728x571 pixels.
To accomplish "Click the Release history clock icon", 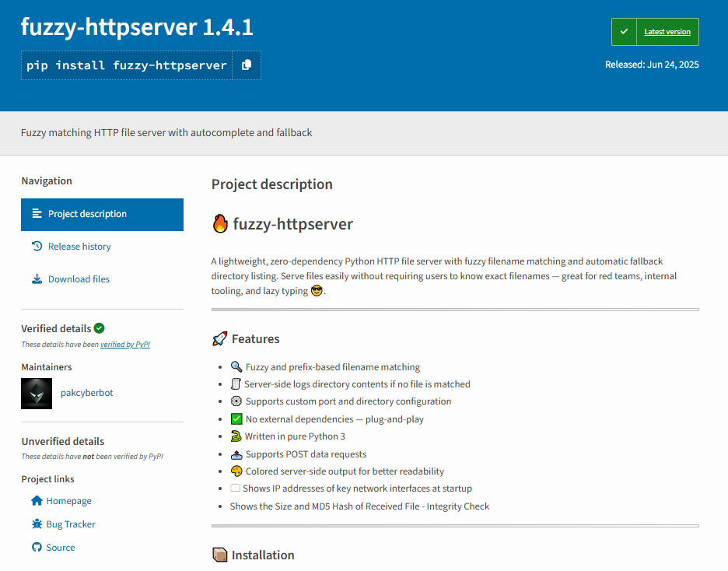I will (x=37, y=246).
